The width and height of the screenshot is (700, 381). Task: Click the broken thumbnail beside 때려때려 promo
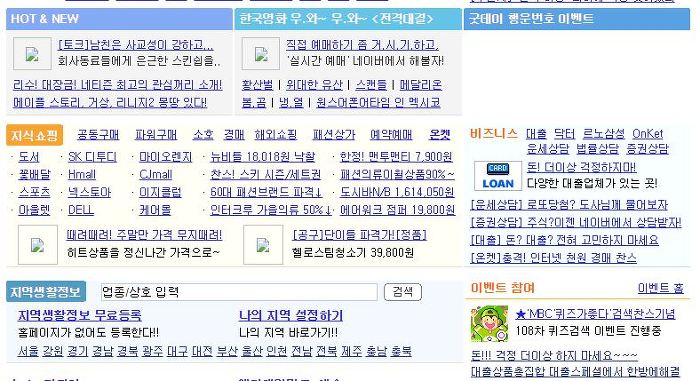38,245
